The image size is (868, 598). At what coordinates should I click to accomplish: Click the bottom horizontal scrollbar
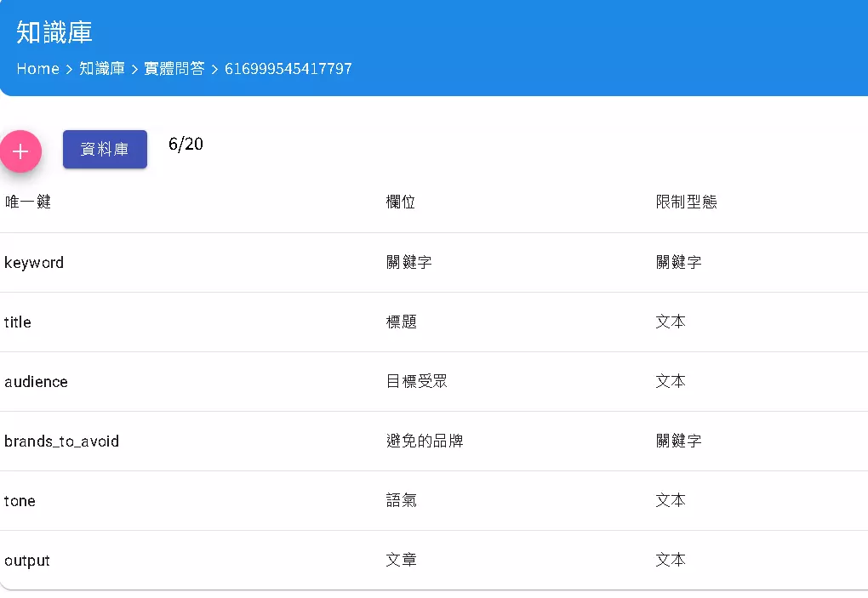tap(434, 595)
